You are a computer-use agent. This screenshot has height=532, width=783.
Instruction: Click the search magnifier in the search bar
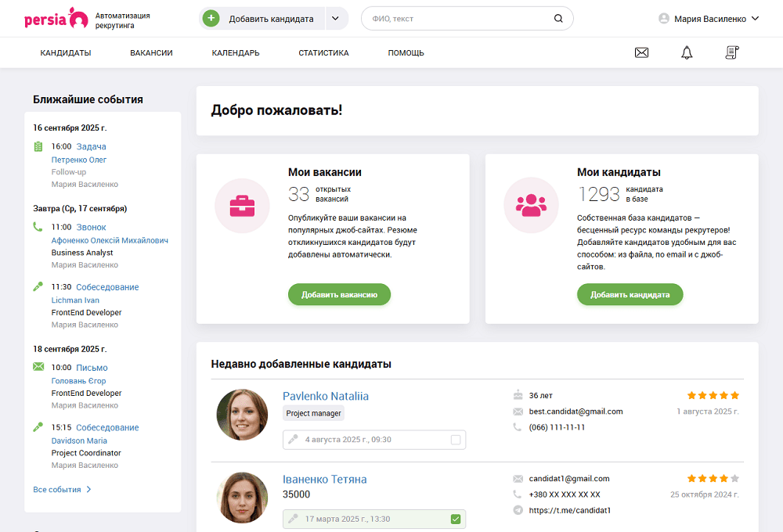(558, 17)
